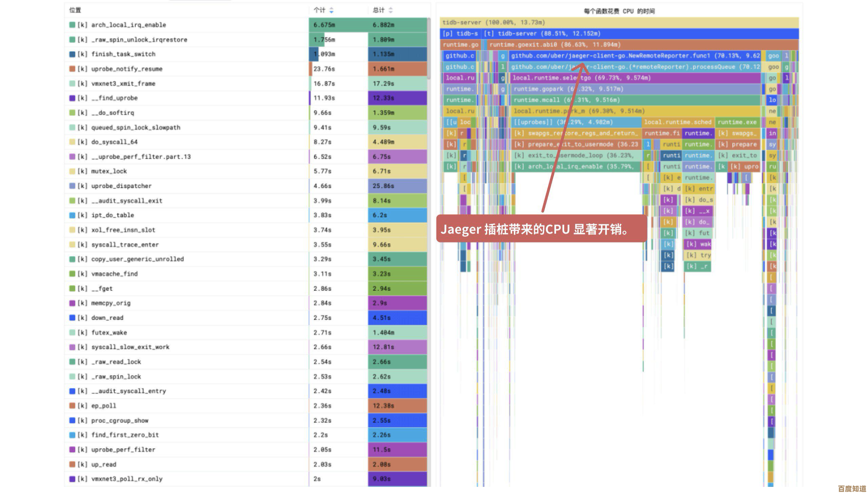The width and height of the screenshot is (868, 495).
Task: Sort by 个计 column arrows
Action: [331, 11]
